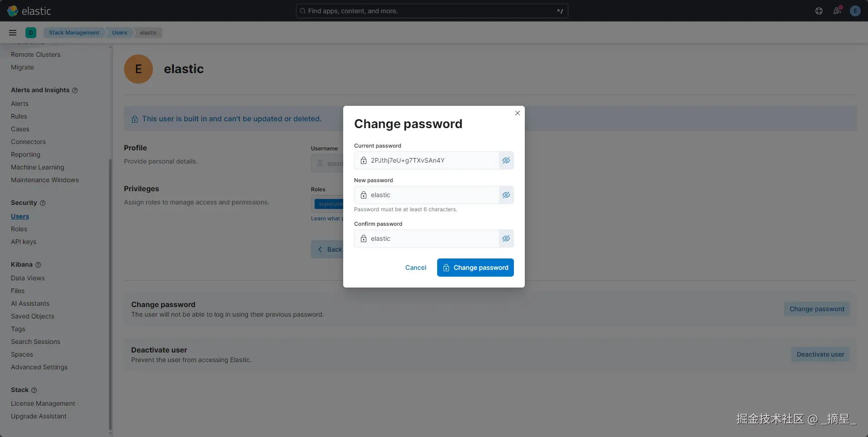Click the Kibana section help icon
The width and height of the screenshot is (868, 437).
[x=38, y=265]
